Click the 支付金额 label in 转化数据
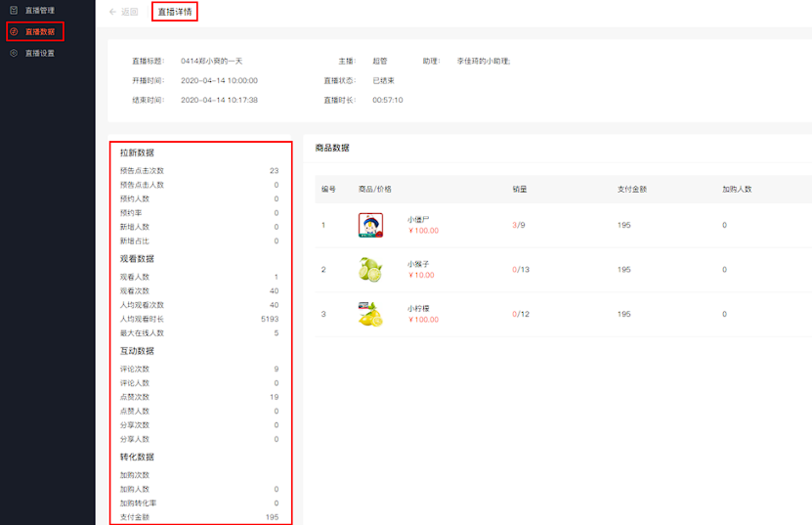The height and width of the screenshot is (525, 812). pos(135,517)
